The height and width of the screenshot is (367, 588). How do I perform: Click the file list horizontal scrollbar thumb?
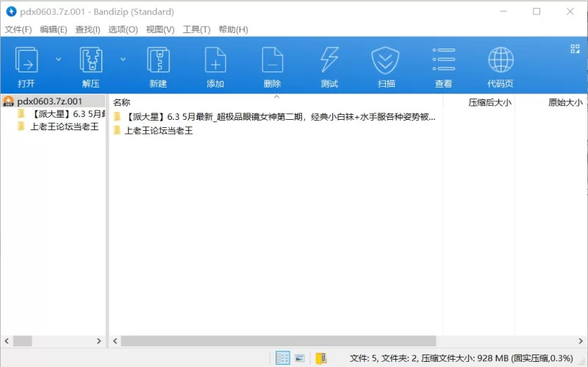tap(279, 341)
